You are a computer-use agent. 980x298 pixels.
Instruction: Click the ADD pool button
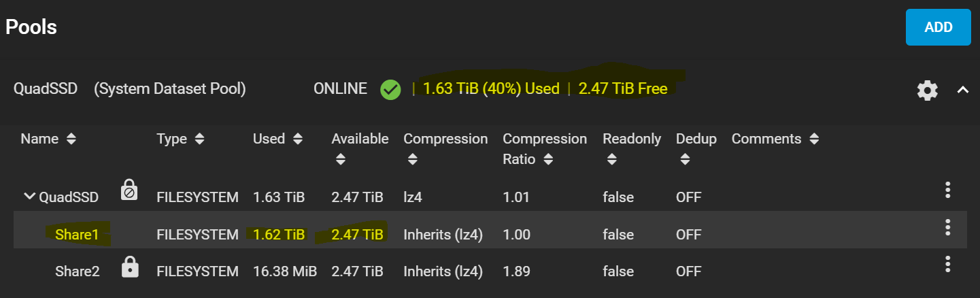(x=938, y=27)
